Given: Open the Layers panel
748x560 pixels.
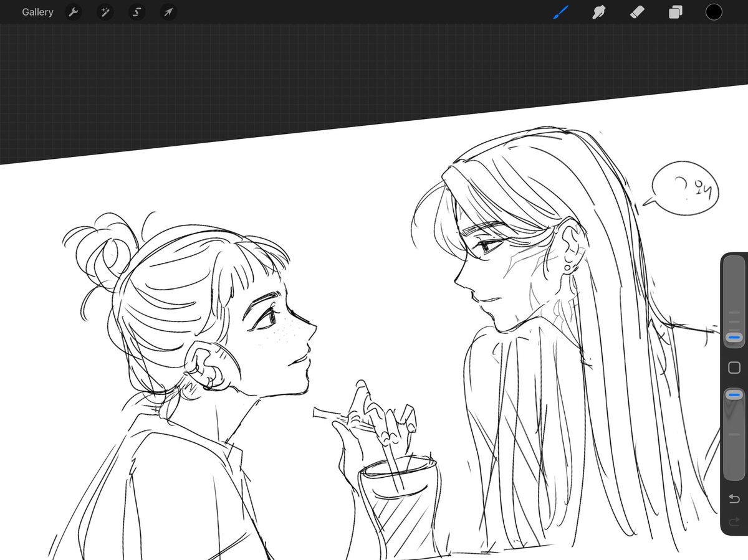Looking at the screenshot, I should [x=676, y=12].
